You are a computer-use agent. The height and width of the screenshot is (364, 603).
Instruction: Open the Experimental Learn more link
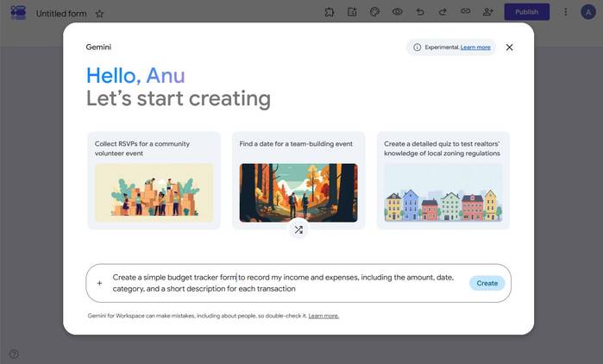click(475, 47)
